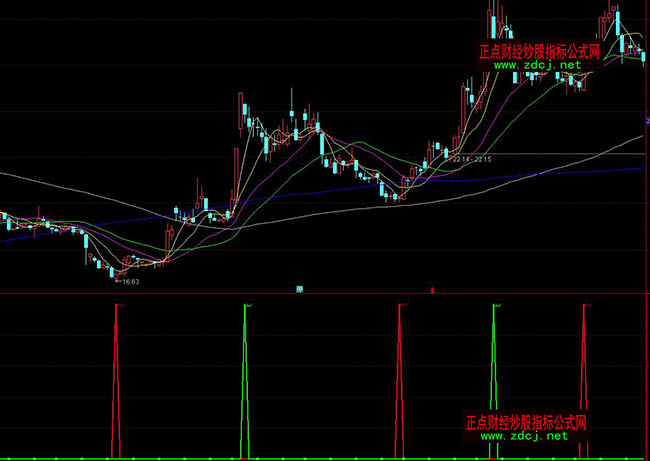Click the middle red signal spike
The height and width of the screenshot is (461, 650).
400,380
